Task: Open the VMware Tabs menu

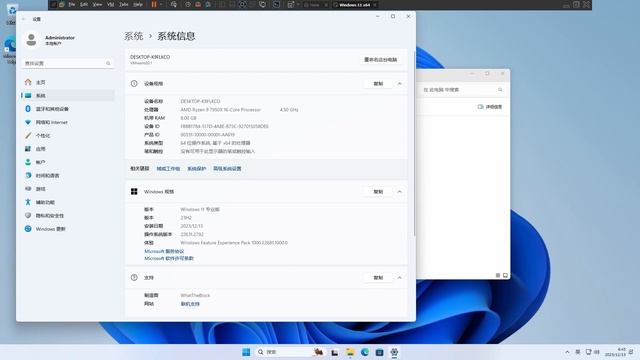Action: click(x=124, y=4)
